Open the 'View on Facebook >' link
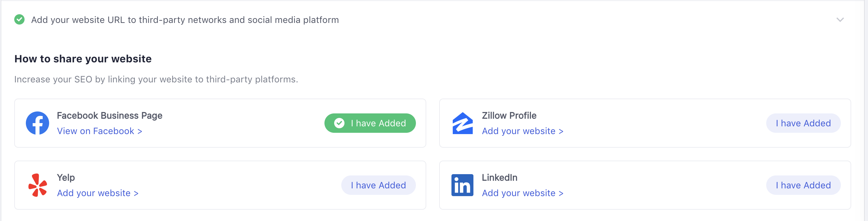This screenshot has height=221, width=868. point(100,131)
